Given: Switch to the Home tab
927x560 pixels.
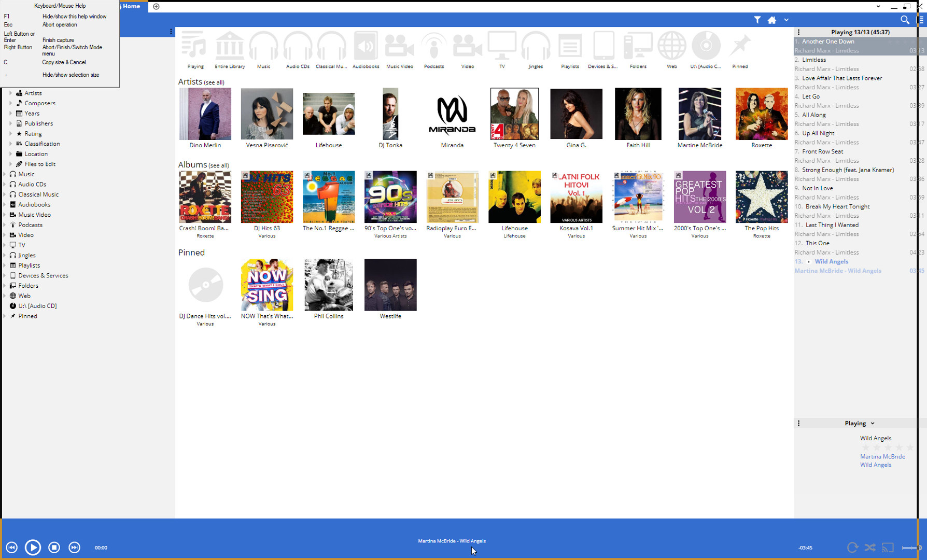Looking at the screenshot, I should tap(131, 6).
